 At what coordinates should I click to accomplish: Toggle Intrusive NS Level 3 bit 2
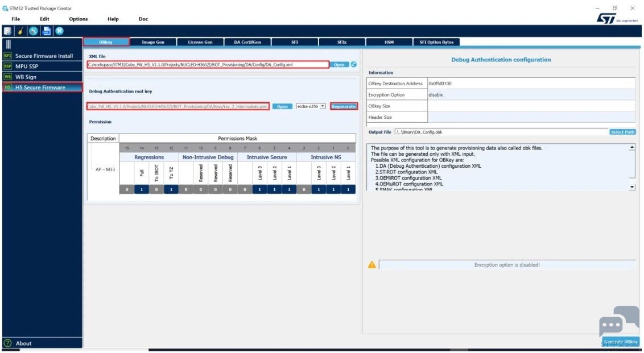click(319, 190)
